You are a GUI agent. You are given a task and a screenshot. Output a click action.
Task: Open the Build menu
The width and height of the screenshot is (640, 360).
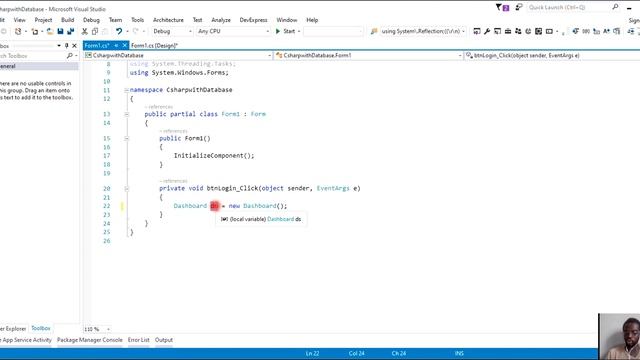coord(67,20)
